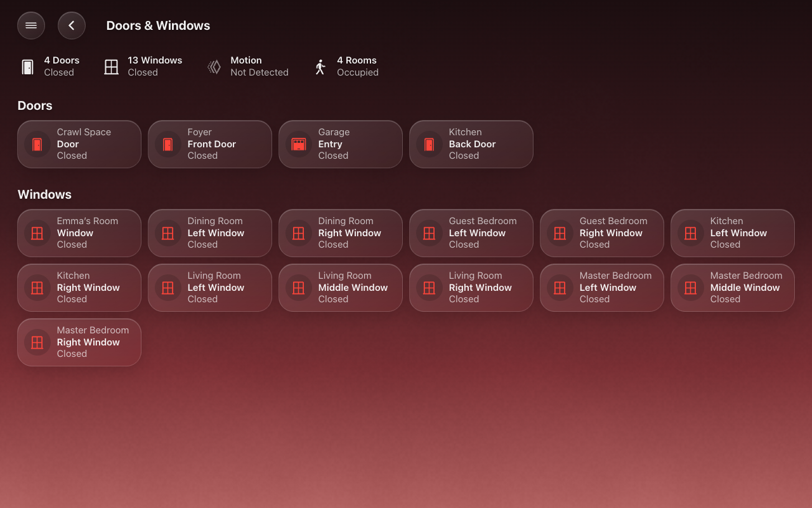812x508 pixels.
Task: Click the Doors section heading
Action: (35, 105)
